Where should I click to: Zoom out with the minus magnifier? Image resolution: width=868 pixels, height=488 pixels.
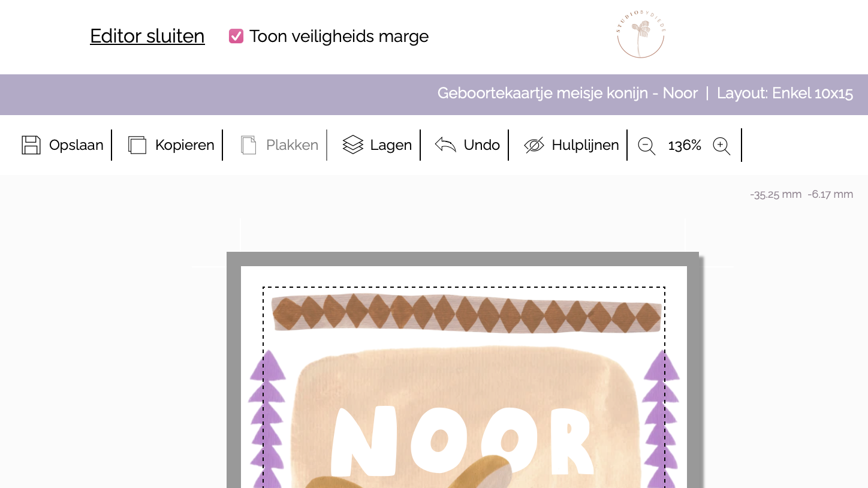coord(647,146)
